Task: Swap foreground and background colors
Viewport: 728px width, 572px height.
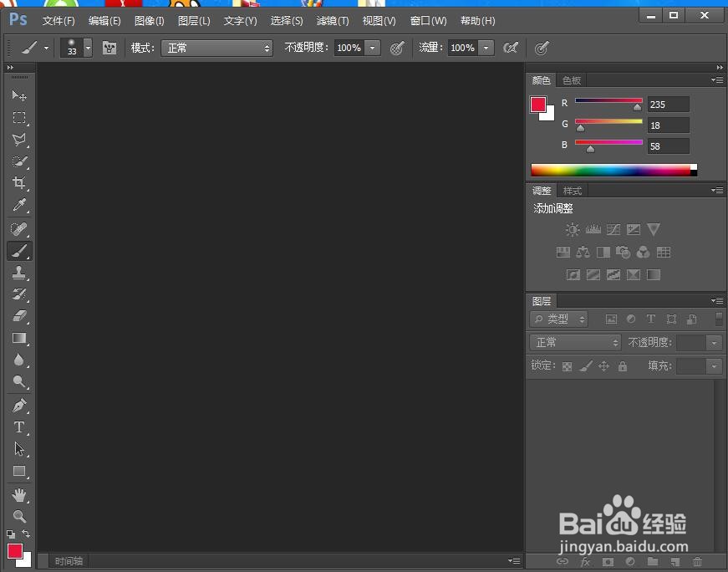Action: (x=26, y=534)
